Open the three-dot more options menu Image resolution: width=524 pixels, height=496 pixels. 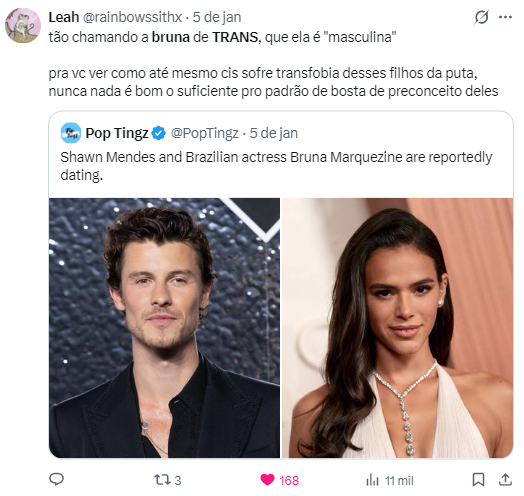click(505, 17)
